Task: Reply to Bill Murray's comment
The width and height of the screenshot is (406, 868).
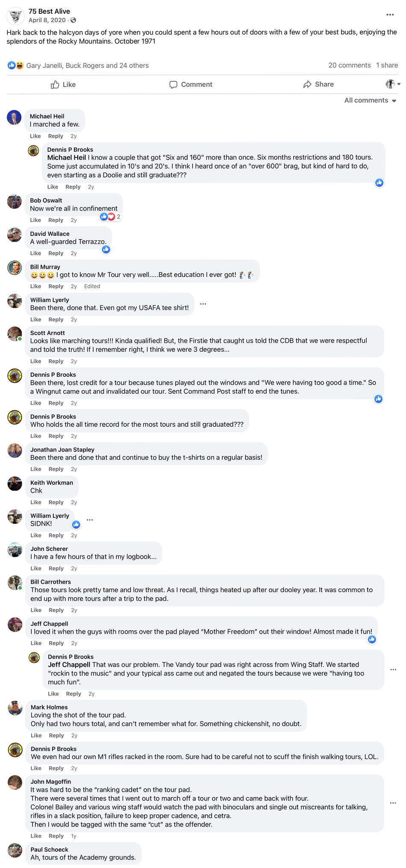Action: [x=56, y=286]
